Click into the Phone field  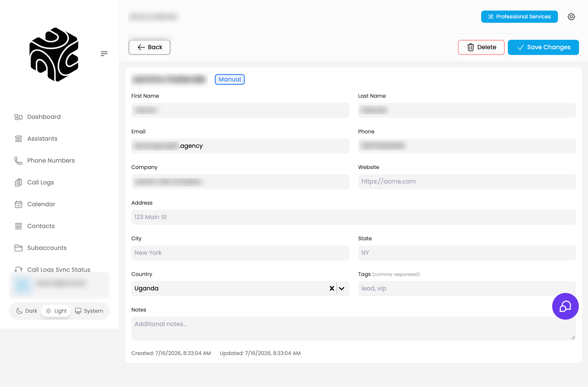click(x=467, y=146)
